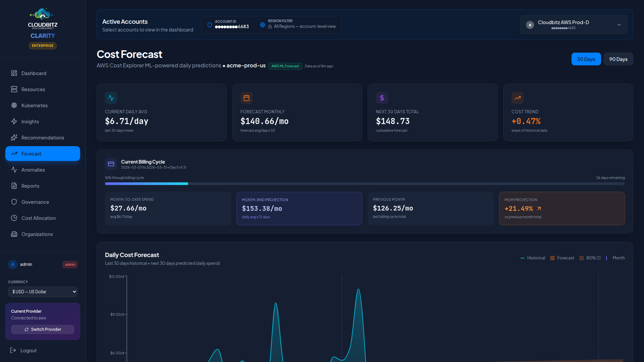Toggle Month marker in chart legend
The image size is (644, 362).
coord(615,258)
